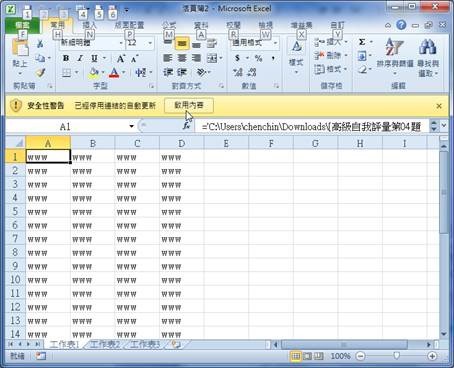Image resolution: width=454 pixels, height=368 pixels.
Task: Decrease the indent
Action: click(168, 72)
